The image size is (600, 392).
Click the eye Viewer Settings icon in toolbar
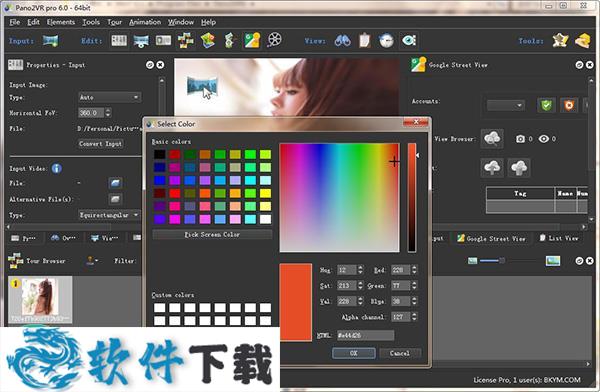409,40
